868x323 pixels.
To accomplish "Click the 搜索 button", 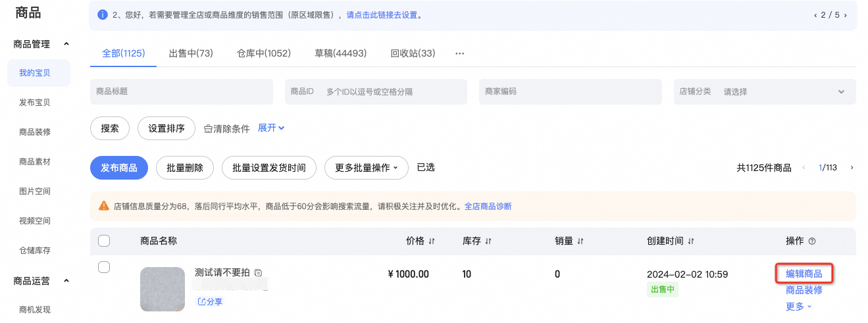I will click(110, 128).
